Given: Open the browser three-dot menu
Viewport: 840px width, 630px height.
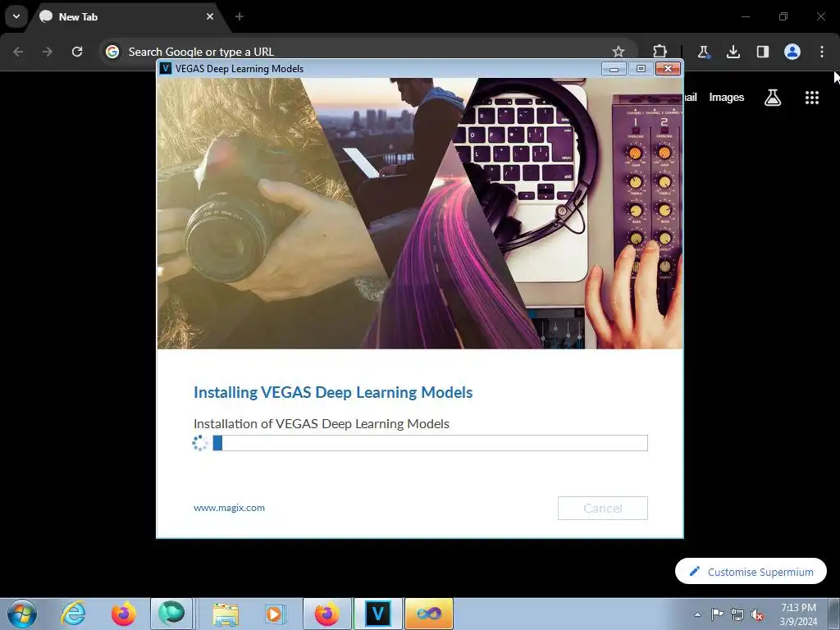Looking at the screenshot, I should click(x=822, y=52).
